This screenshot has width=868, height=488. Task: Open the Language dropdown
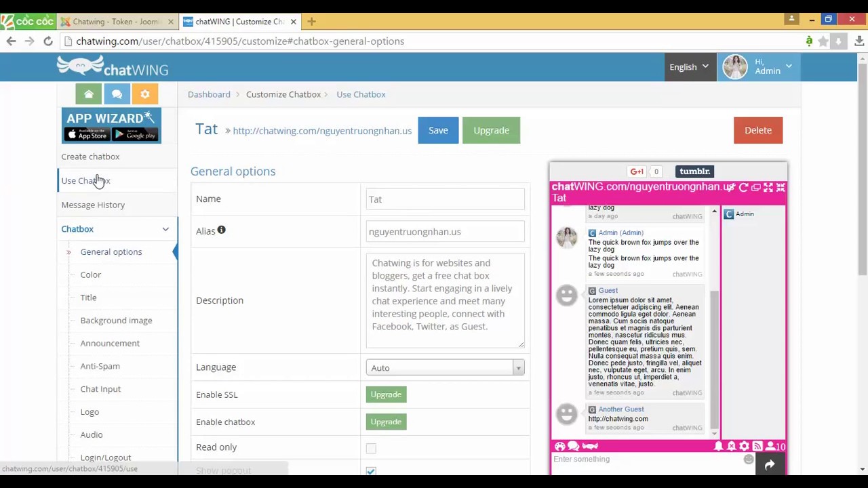pos(445,367)
